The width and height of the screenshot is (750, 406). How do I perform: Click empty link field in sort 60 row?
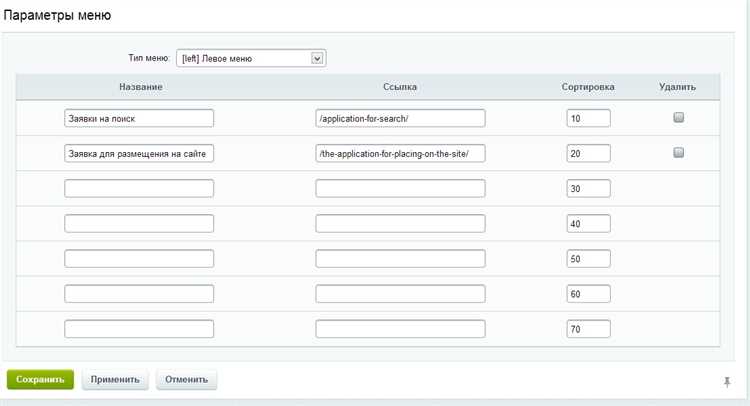click(400, 294)
